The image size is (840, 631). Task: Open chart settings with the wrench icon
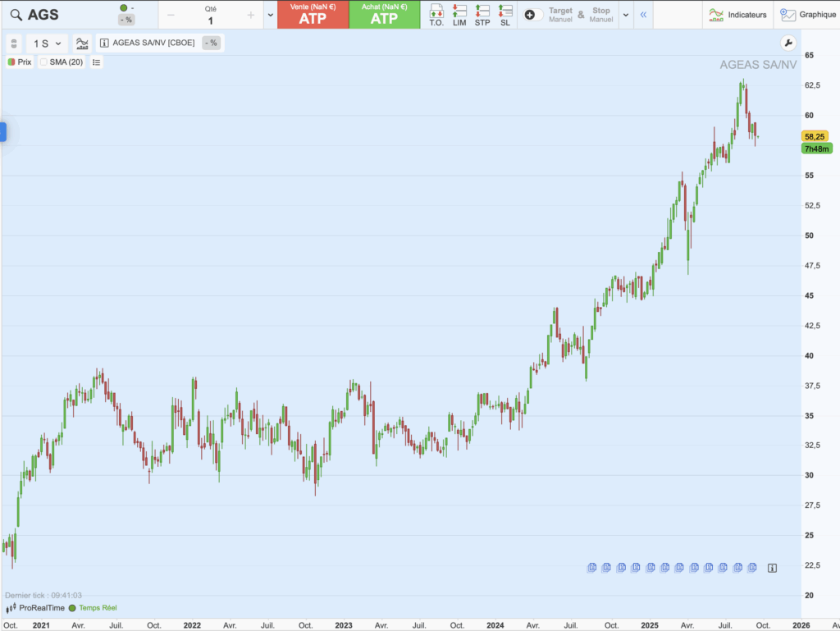(x=787, y=42)
